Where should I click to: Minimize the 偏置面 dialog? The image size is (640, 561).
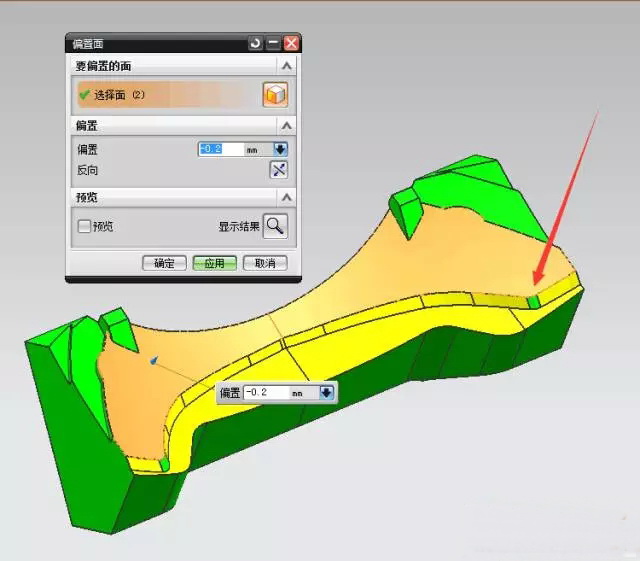pos(273,44)
